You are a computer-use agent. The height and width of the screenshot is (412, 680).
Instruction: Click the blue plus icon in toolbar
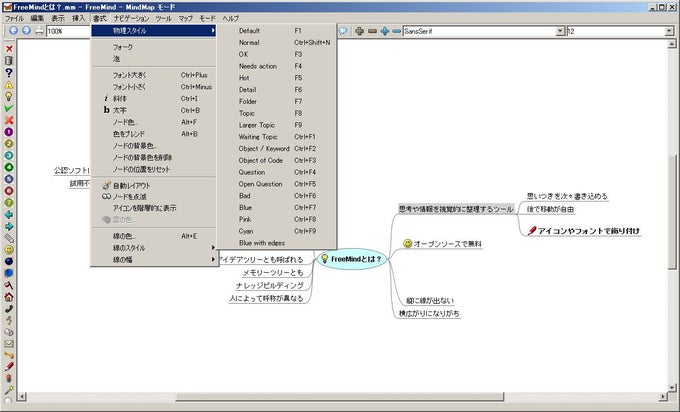384,31
